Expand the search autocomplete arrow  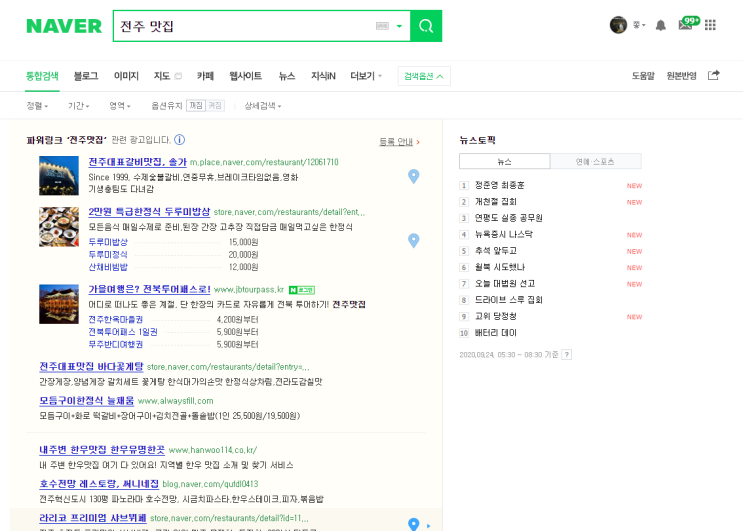point(399,26)
